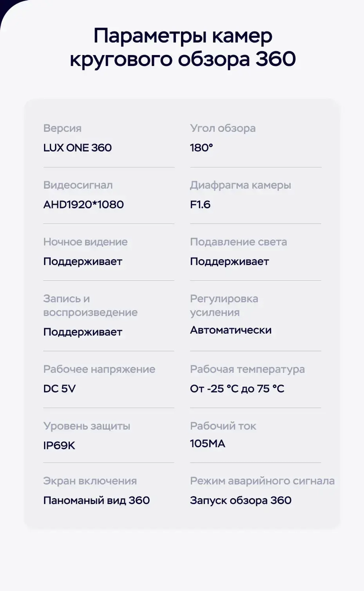Click the "Подавление света" label
This screenshot has height=591, width=364.
point(238,242)
